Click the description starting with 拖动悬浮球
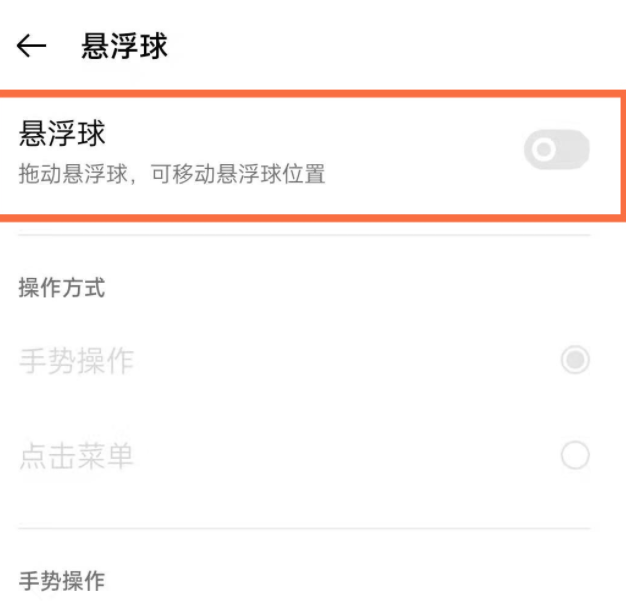 pyautogui.click(x=172, y=175)
